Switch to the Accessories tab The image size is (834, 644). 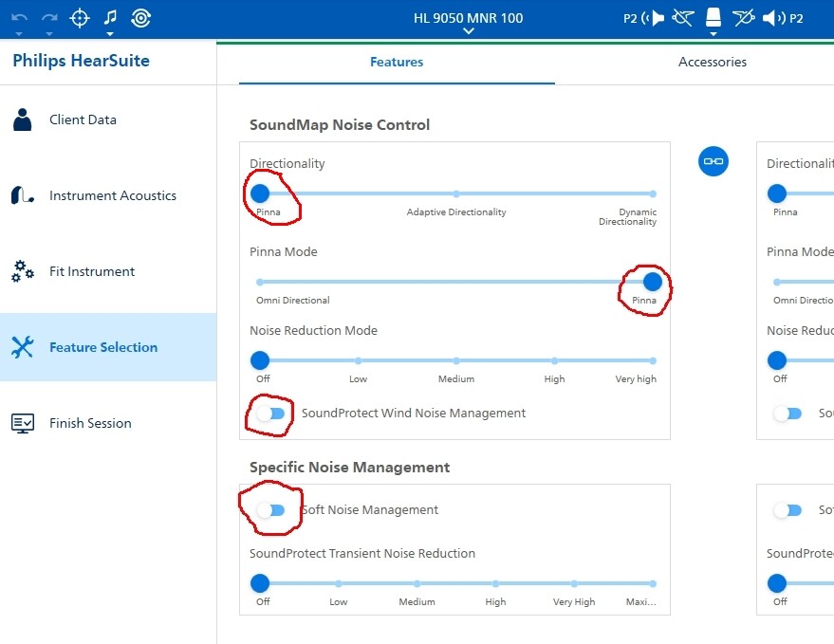click(713, 63)
